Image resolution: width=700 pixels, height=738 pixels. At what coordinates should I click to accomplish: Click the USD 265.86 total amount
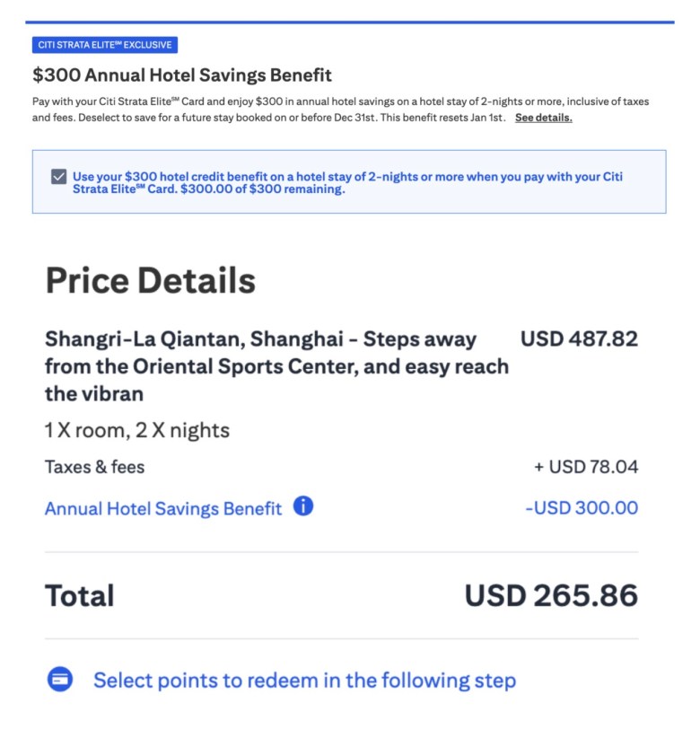(551, 595)
